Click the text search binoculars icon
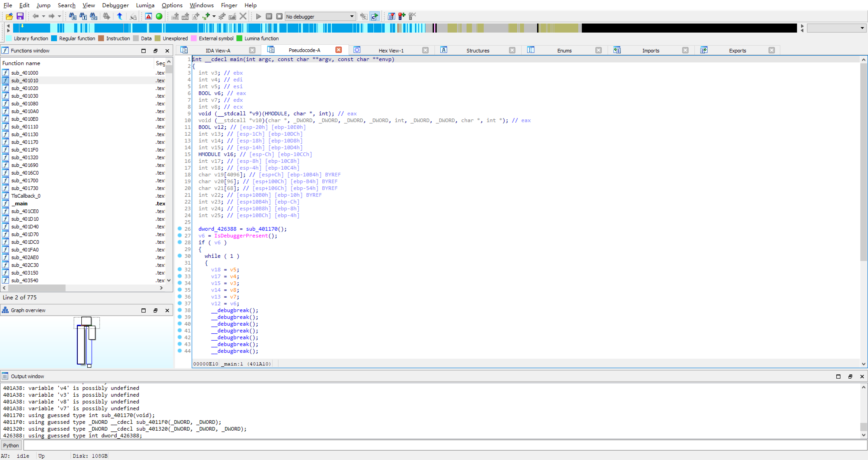Screen dimensions: 868x460 point(83,16)
